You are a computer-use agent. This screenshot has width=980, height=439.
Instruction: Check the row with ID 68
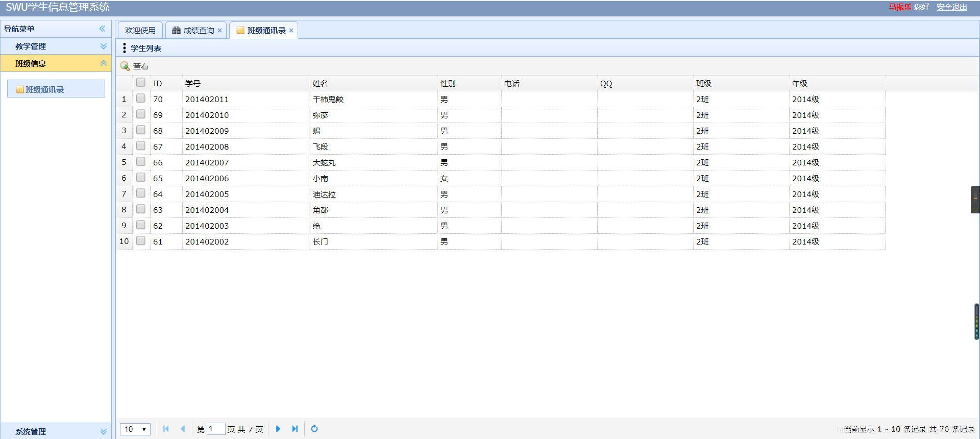coord(141,130)
